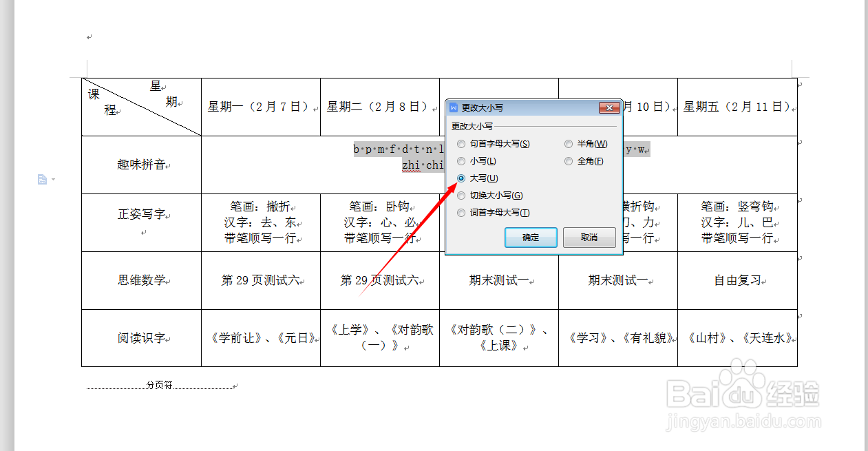Click the 取消 button
Image resolution: width=868 pixels, height=451 pixels.
[589, 237]
